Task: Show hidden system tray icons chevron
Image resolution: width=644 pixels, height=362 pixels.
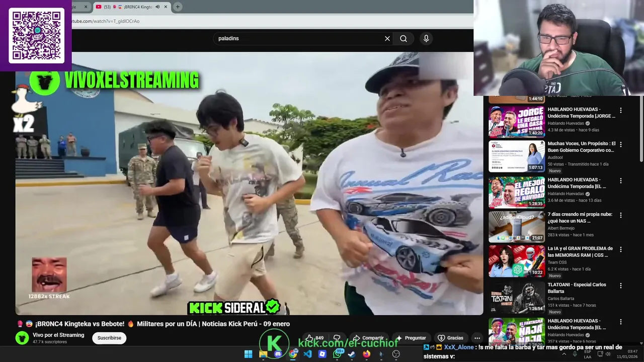Action: [x=564, y=354]
